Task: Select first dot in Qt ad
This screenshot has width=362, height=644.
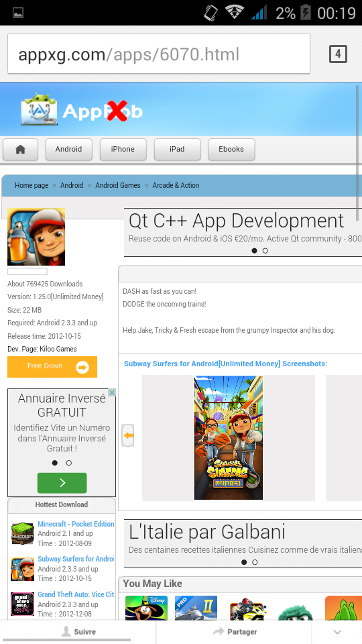Action: tap(255, 250)
